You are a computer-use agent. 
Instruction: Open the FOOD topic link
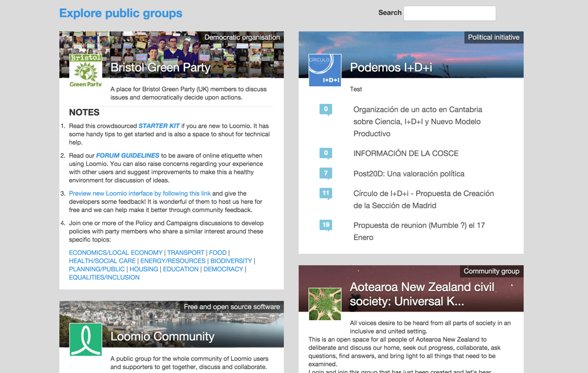(x=218, y=253)
